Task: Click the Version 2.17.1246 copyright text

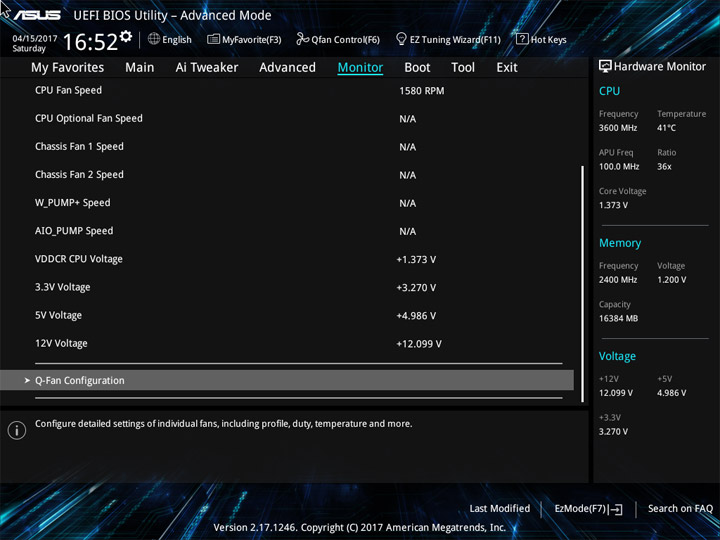Action: tap(360, 527)
